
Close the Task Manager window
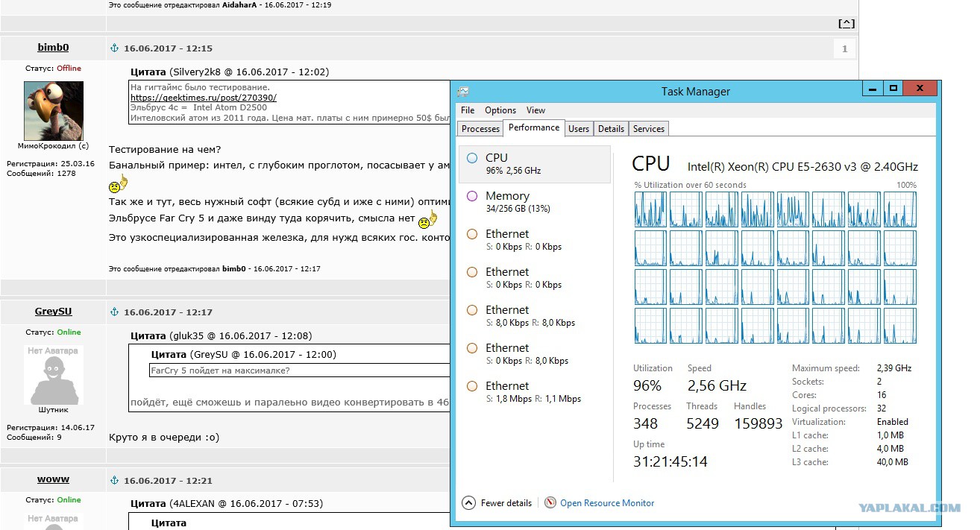coord(920,88)
